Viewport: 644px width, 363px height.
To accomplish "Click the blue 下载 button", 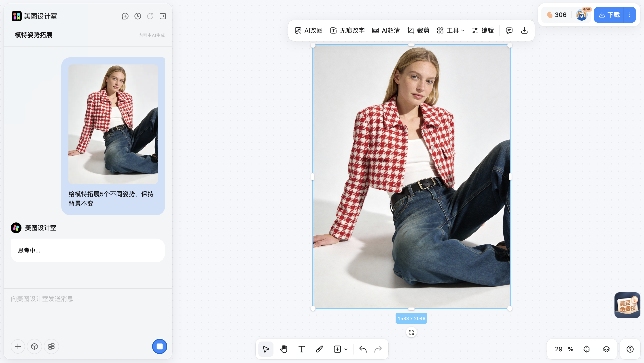I will click(x=609, y=15).
